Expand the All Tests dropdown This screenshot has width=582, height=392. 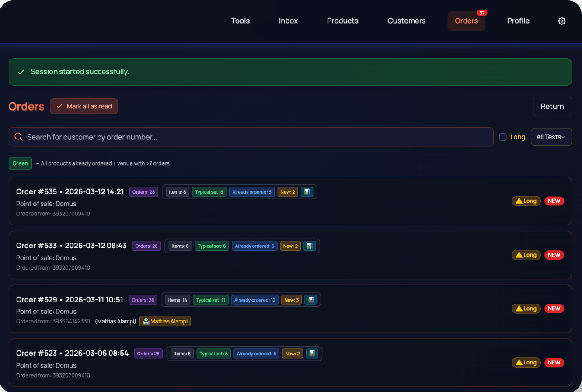pos(551,137)
